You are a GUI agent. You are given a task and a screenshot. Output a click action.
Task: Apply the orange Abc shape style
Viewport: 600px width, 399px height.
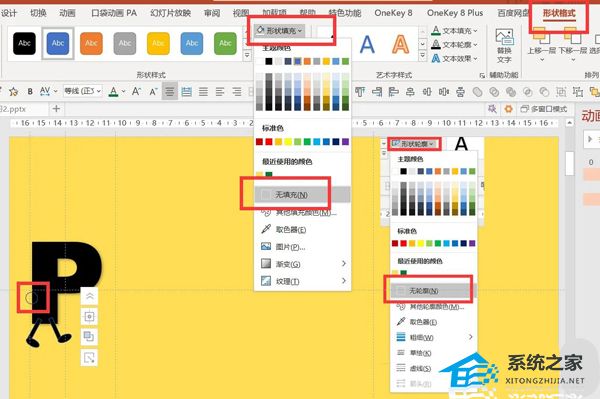[x=91, y=43]
